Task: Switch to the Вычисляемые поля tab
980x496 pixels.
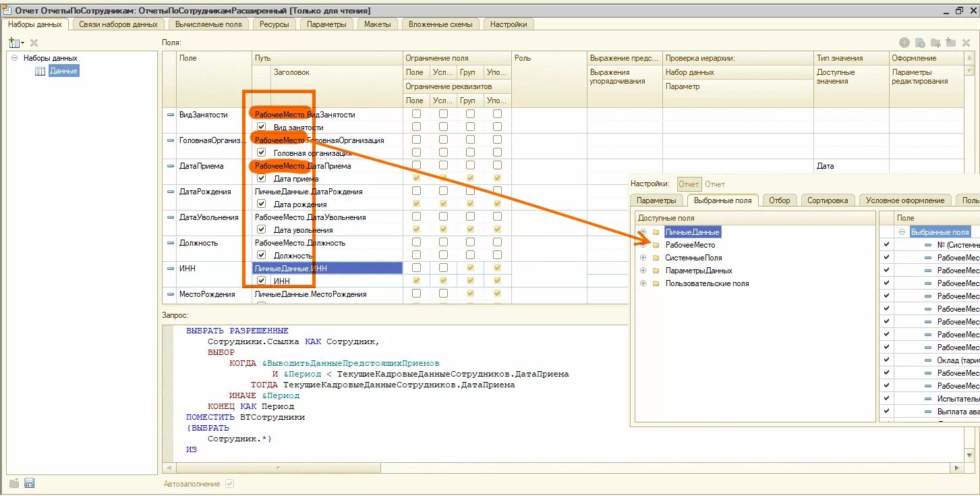Action: point(208,24)
